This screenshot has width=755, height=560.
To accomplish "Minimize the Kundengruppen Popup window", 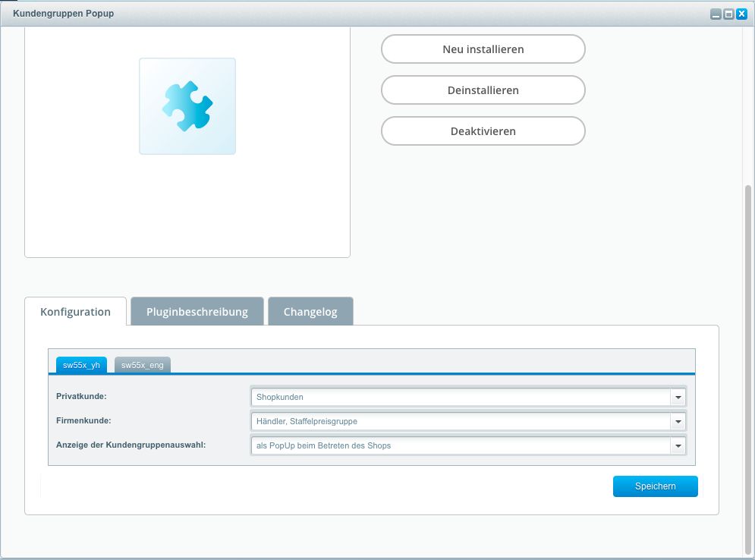I will coord(716,14).
